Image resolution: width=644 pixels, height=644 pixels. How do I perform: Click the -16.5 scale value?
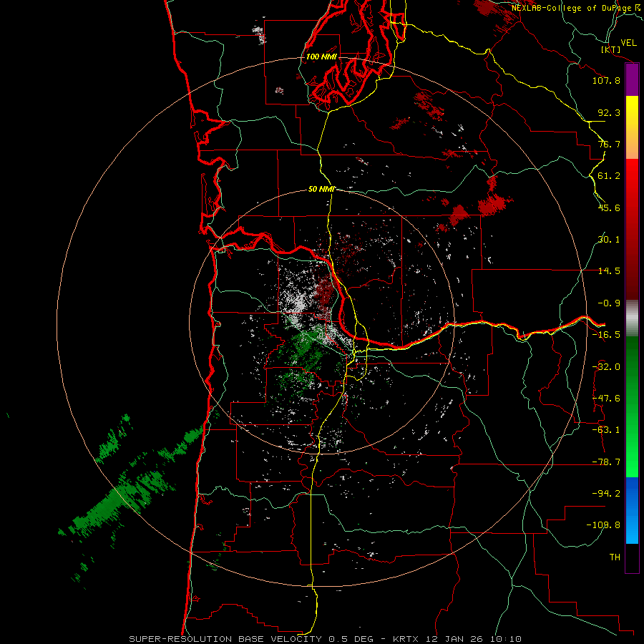(606, 335)
